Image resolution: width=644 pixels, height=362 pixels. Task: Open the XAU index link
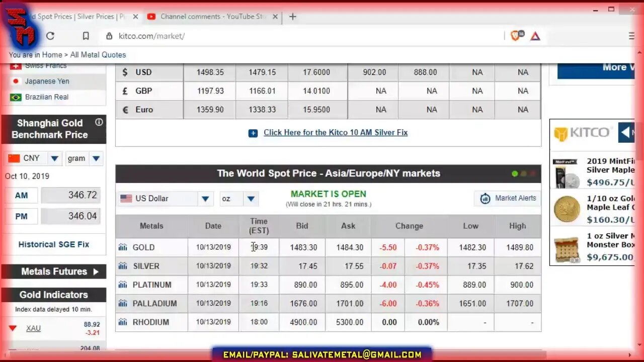pos(33,328)
